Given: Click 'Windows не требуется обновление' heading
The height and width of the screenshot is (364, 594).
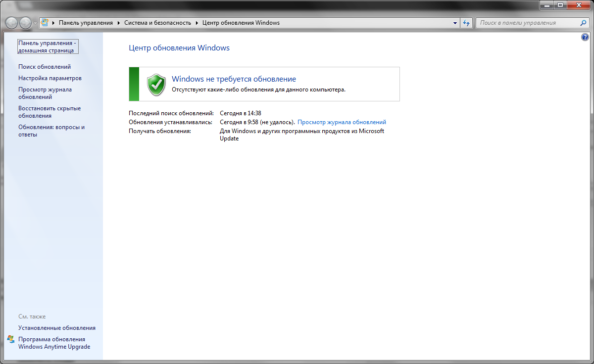Looking at the screenshot, I should click(234, 79).
